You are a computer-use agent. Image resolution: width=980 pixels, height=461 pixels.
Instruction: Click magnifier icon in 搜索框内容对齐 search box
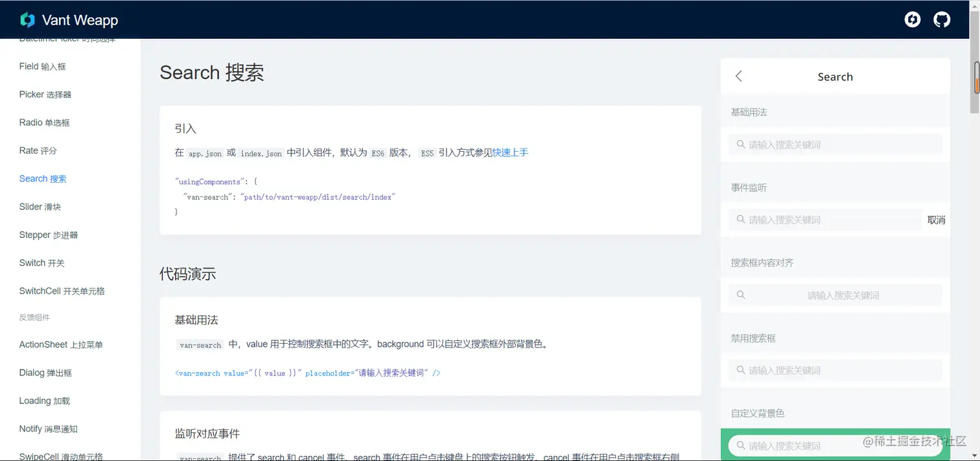point(740,294)
